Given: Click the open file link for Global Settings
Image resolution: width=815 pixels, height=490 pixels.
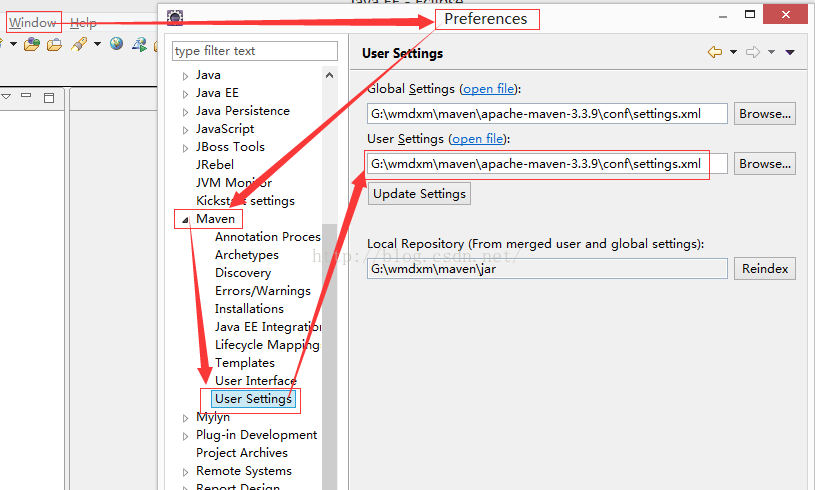Looking at the screenshot, I should pos(489,89).
